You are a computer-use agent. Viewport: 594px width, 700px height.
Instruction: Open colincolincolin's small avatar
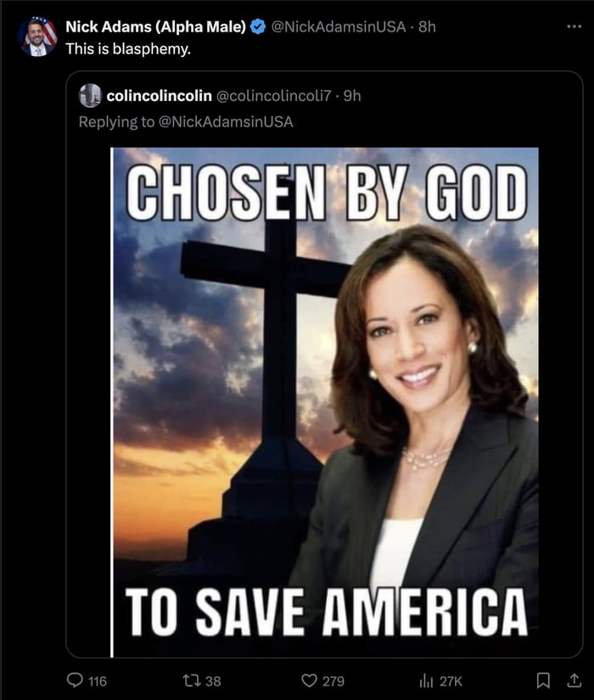pos(90,96)
